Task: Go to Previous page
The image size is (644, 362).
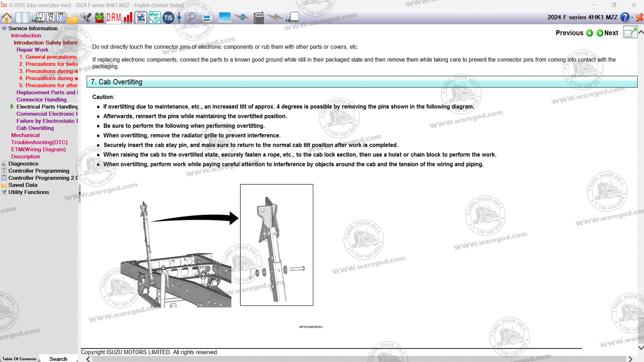Action: coord(574,33)
